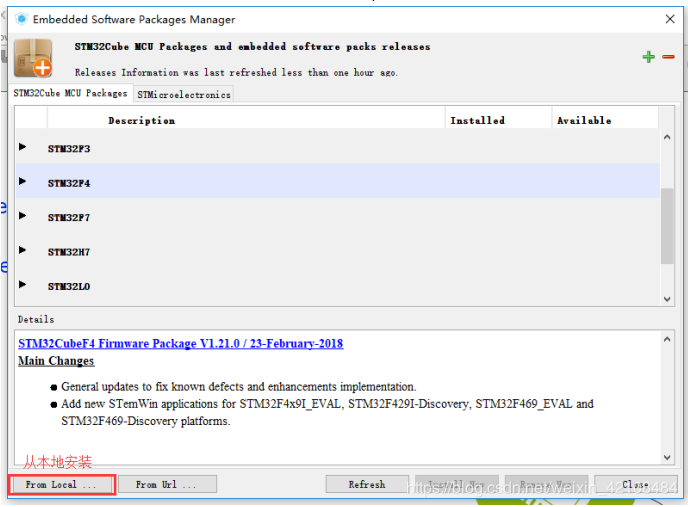This screenshot has height=507, width=688.
Task: Expand the STM32F3 tree row
Action: 22,147
